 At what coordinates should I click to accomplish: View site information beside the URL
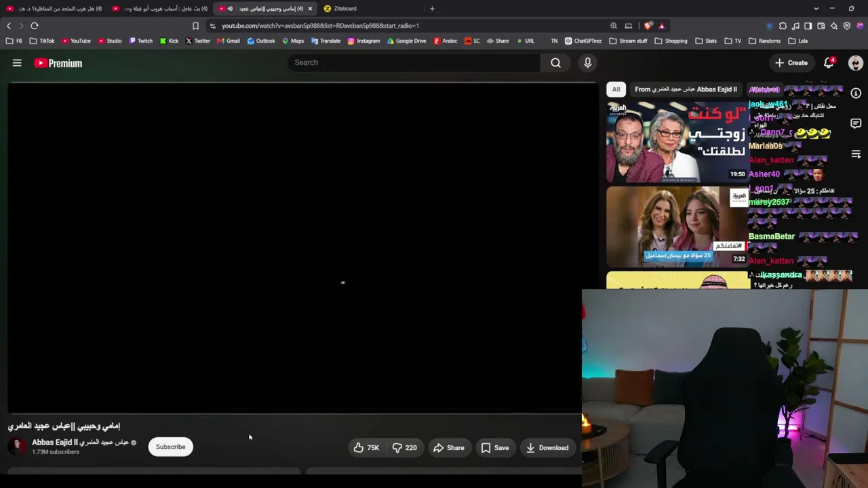(x=212, y=26)
